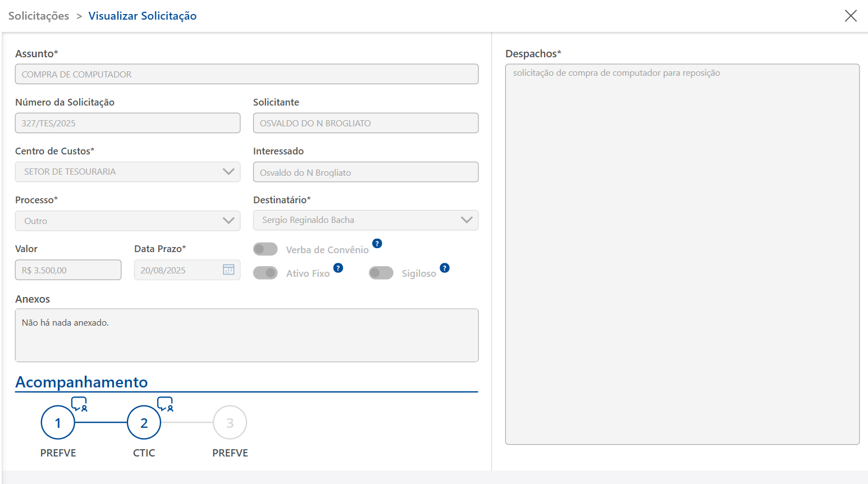Click the Despachos text area
The width and height of the screenshot is (868, 484).
(682, 254)
